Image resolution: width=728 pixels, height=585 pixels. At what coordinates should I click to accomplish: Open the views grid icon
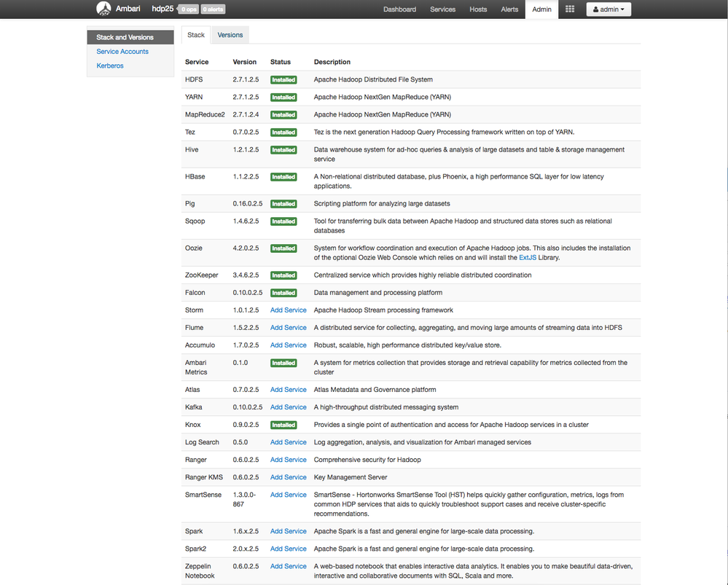coord(570,9)
